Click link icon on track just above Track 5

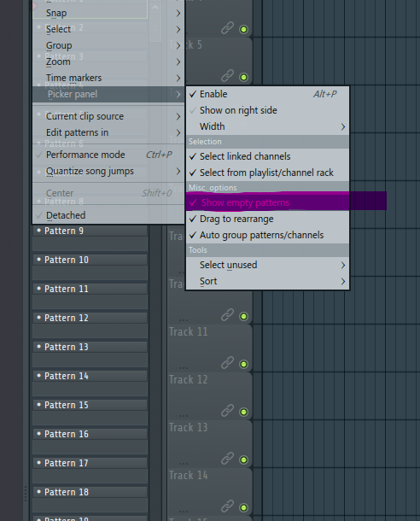click(227, 28)
